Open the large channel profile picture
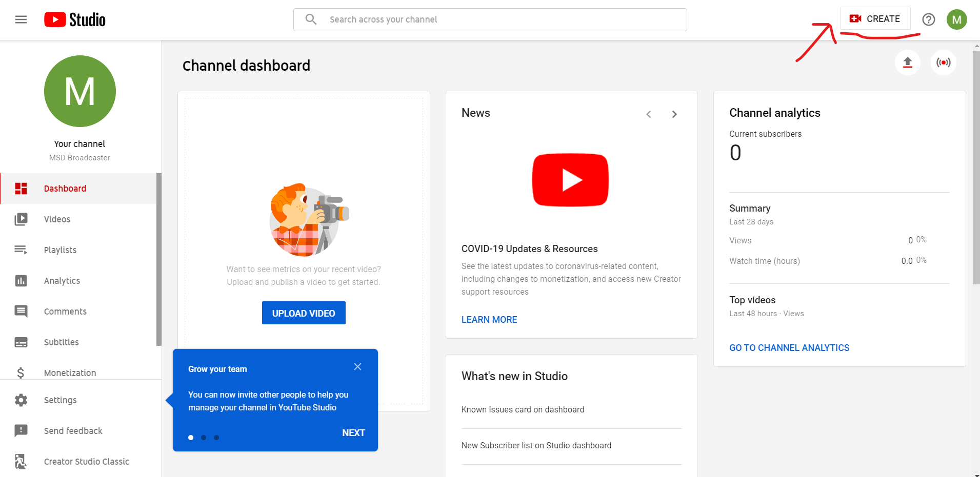This screenshot has height=477, width=980. [x=80, y=91]
